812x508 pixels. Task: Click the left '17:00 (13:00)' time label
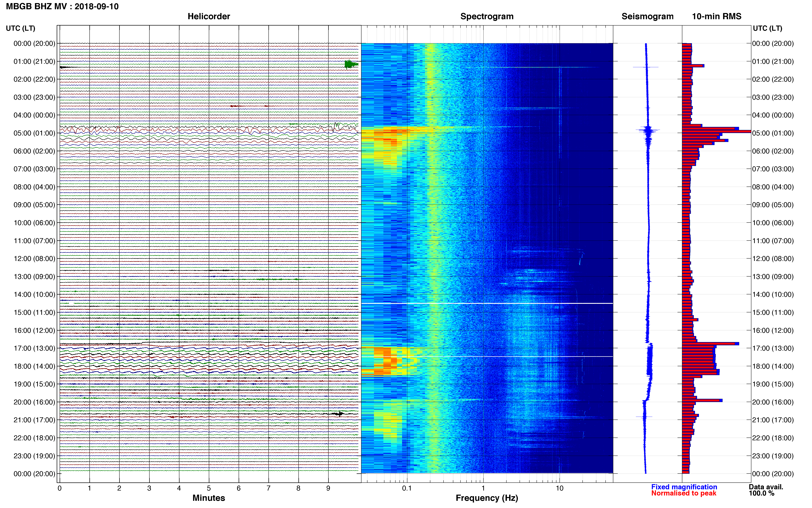point(34,348)
